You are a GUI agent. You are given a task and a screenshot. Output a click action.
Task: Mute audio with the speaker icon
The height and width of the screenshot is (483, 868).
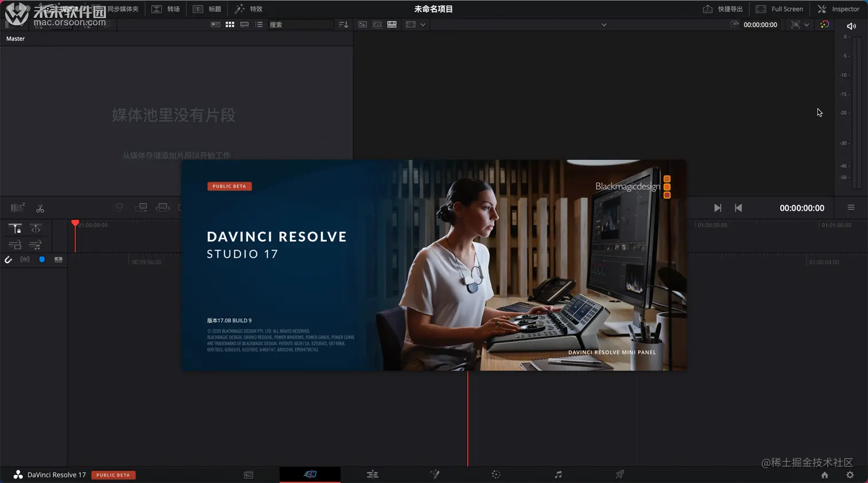(851, 26)
